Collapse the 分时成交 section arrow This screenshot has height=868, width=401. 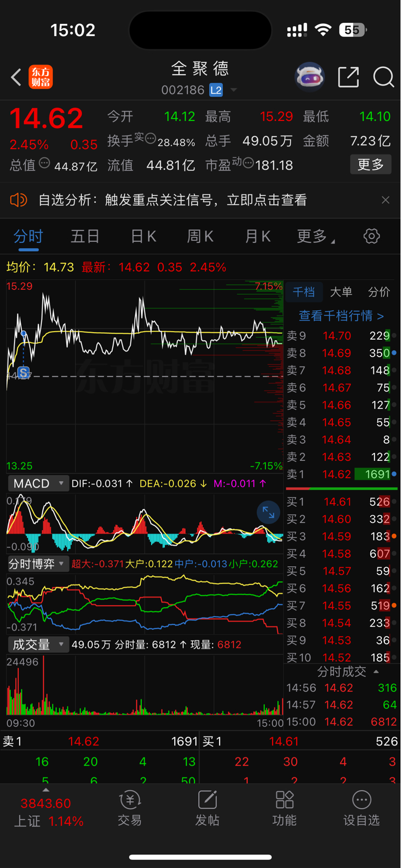(x=376, y=671)
